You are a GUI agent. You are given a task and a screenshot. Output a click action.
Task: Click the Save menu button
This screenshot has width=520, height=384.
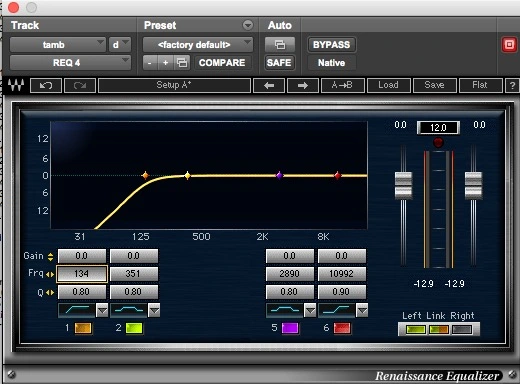[434, 85]
